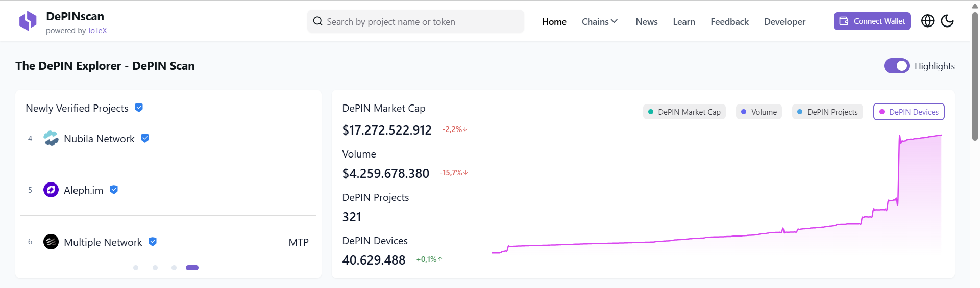
Task: Expand the Chains dropdown menu
Action: point(600,21)
